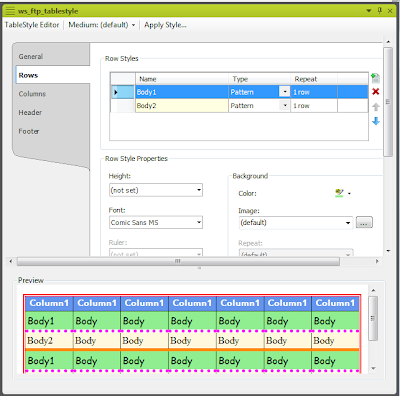400x396 pixels.
Task: Expand the background Image combo box
Action: point(348,223)
